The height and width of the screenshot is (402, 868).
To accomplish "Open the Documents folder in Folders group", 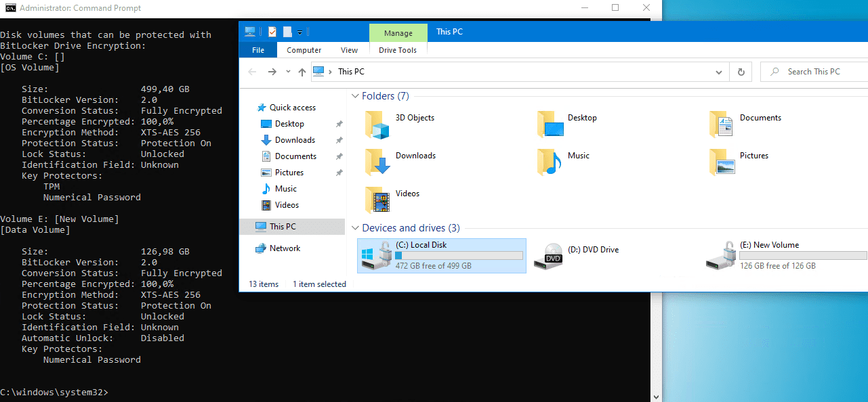I will 722,124.
